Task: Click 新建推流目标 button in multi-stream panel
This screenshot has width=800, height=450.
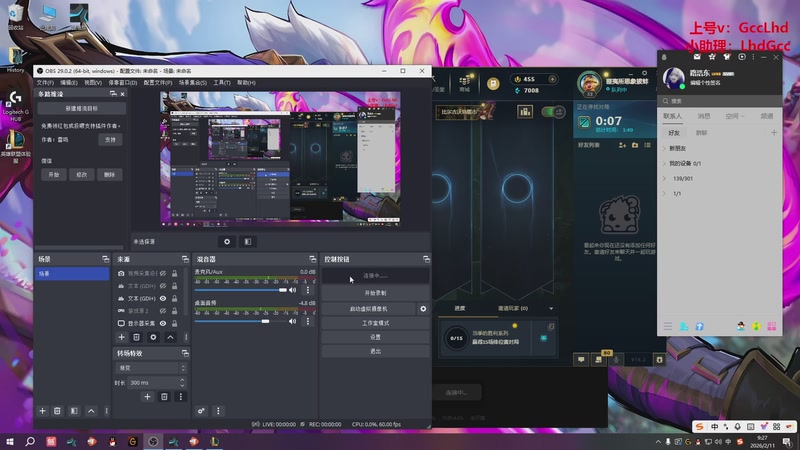Action: (x=82, y=109)
